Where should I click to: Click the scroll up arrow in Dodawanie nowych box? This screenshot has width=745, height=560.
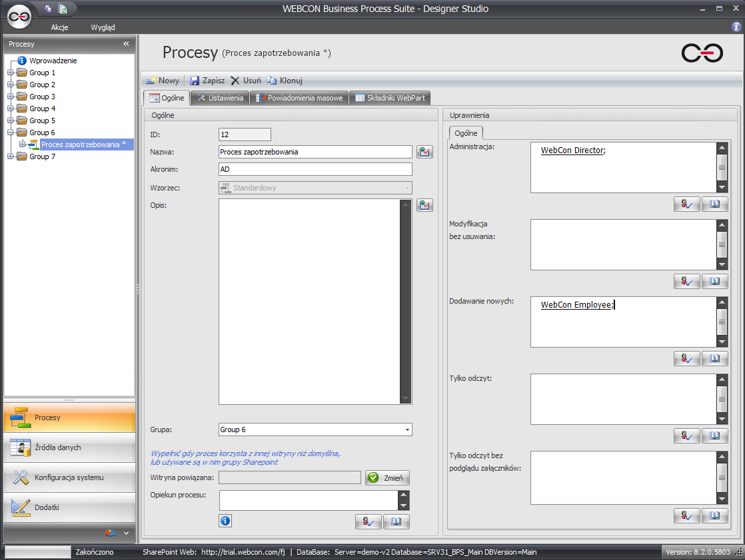722,302
